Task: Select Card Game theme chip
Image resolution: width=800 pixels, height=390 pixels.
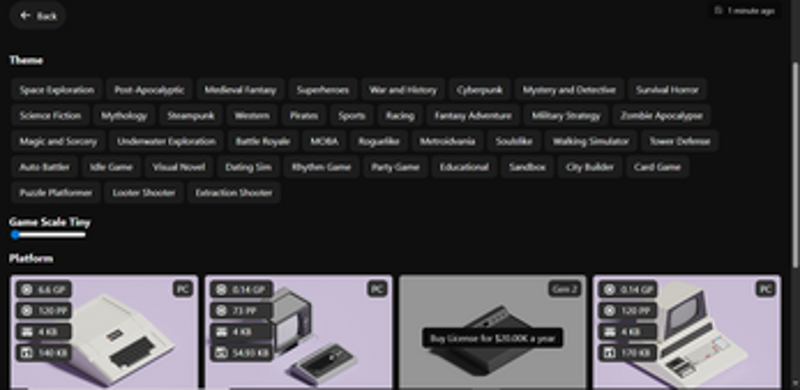Action: pos(657,167)
